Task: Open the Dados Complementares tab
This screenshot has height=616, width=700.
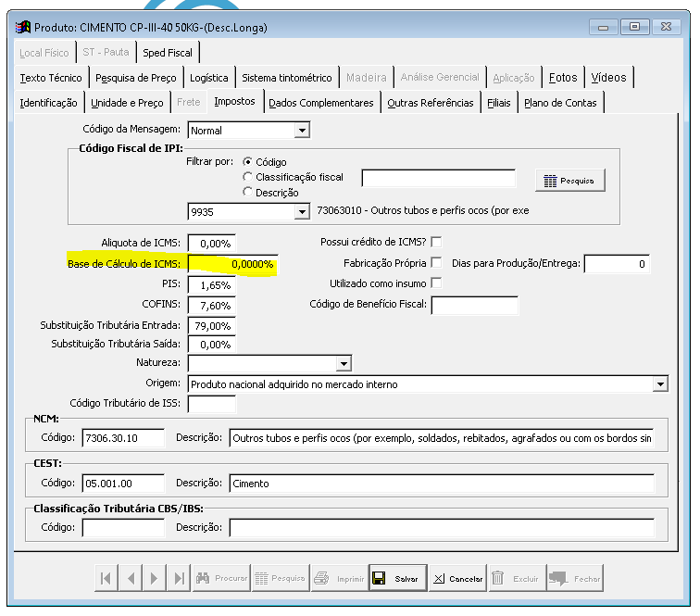Action: click(321, 103)
